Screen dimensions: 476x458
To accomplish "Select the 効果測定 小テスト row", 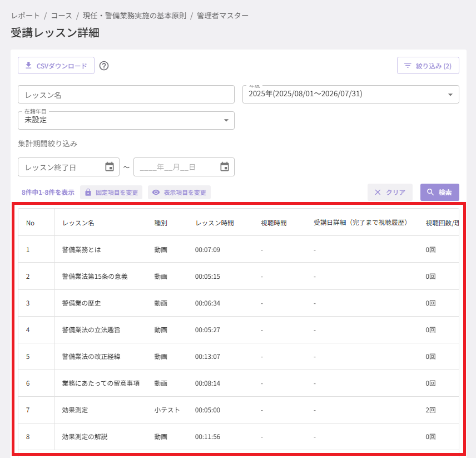I will [x=239, y=410].
